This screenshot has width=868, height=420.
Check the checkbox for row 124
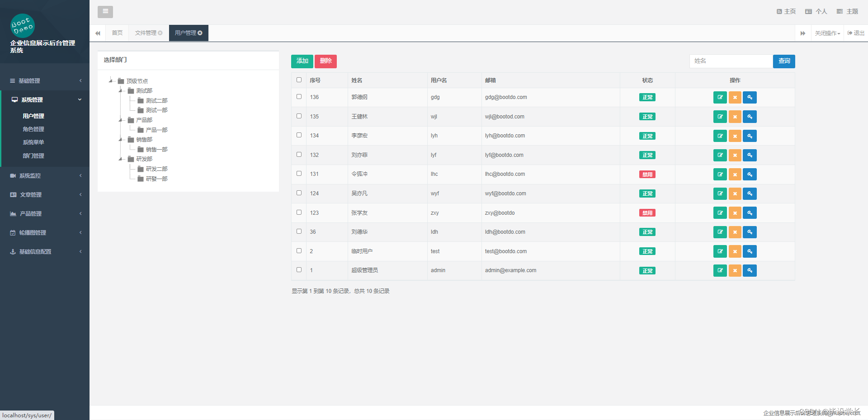pos(299,193)
